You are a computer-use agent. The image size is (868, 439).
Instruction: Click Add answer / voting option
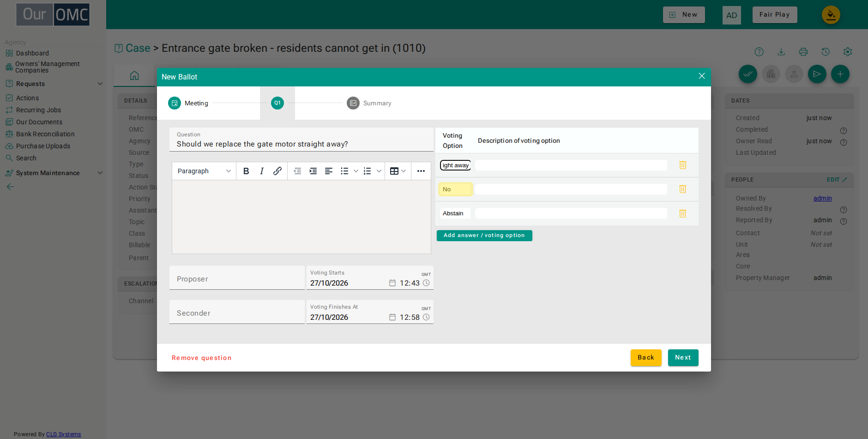pos(484,236)
